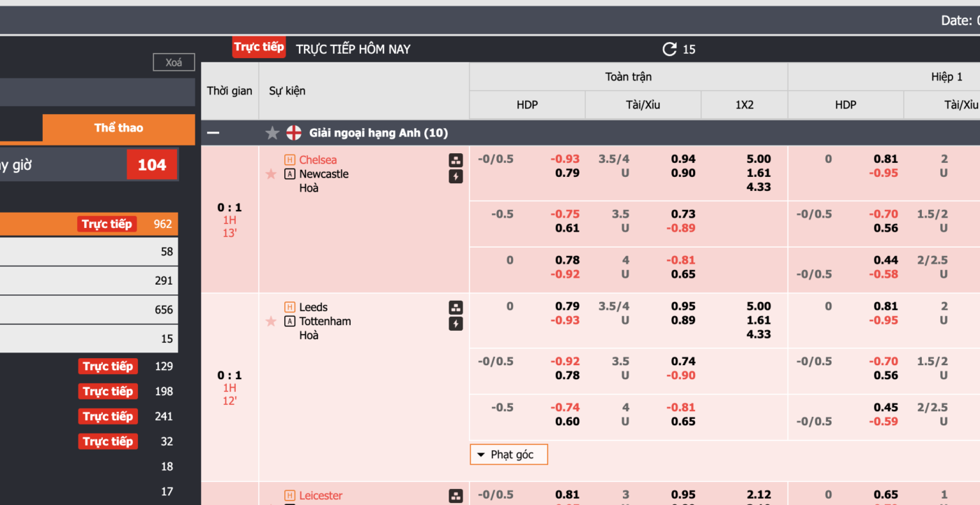Click the Xoá button
This screenshot has width=980, height=505.
click(174, 62)
